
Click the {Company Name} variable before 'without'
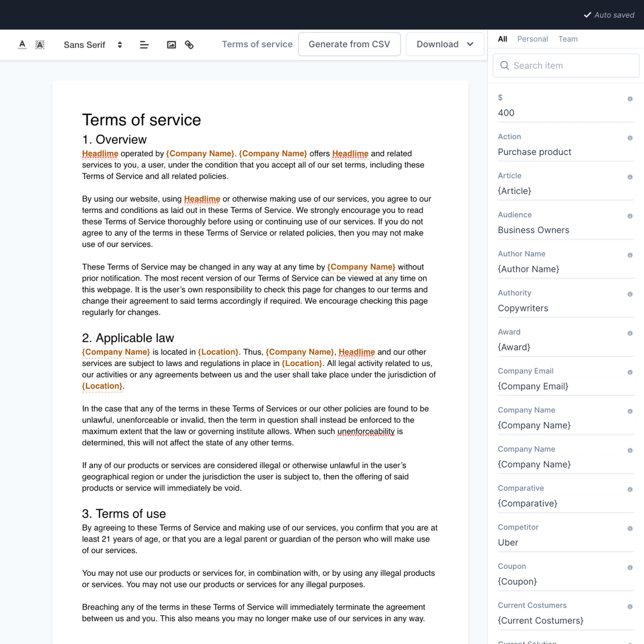tap(361, 267)
